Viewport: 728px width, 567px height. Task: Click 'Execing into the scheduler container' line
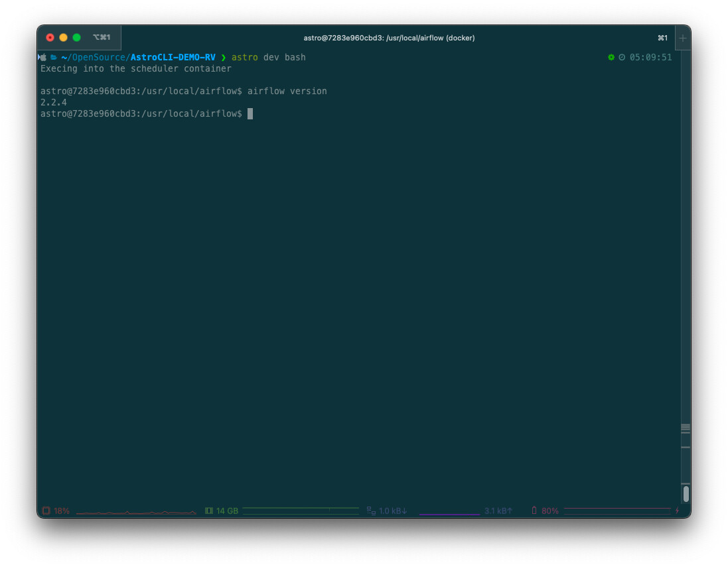click(x=135, y=69)
